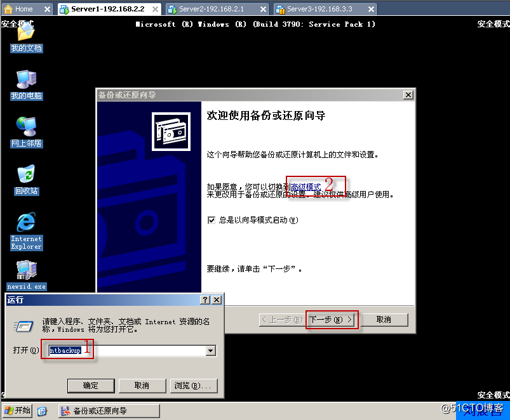510x420 pixels.
Task: Open My Documents desktop icon
Action: pos(26,37)
